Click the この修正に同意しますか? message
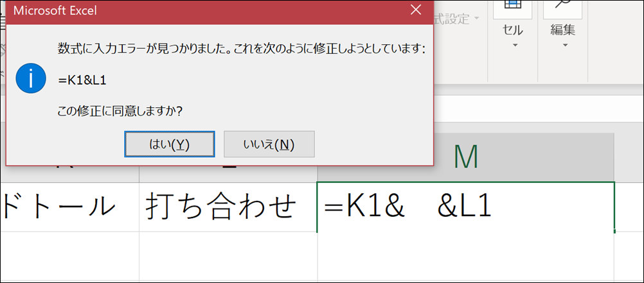The image size is (644, 283). tap(120, 111)
